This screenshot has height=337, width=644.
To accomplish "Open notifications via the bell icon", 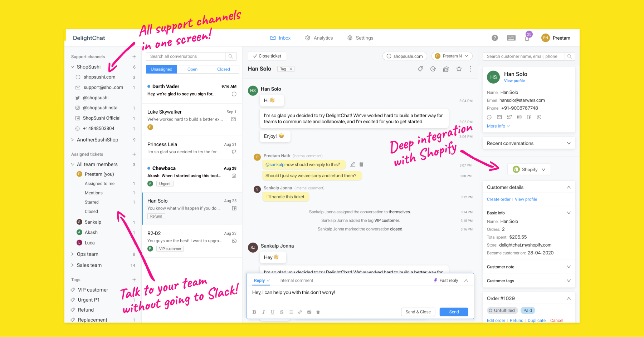I will pyautogui.click(x=527, y=38).
